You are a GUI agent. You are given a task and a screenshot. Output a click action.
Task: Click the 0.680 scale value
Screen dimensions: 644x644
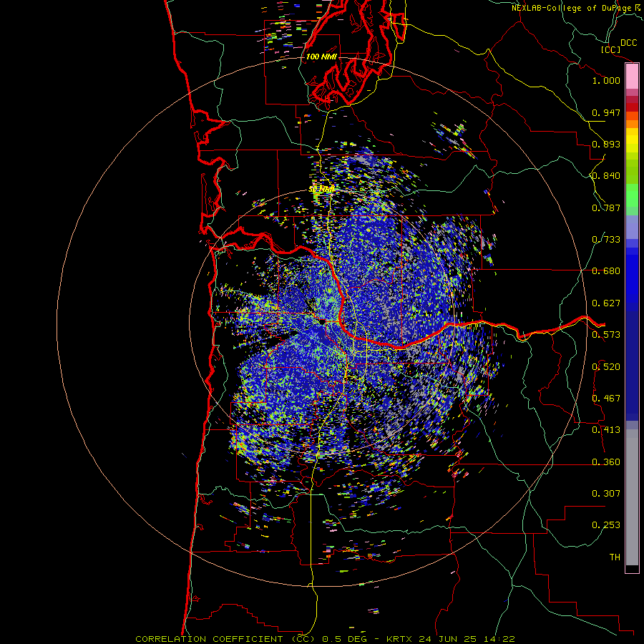[x=606, y=271]
